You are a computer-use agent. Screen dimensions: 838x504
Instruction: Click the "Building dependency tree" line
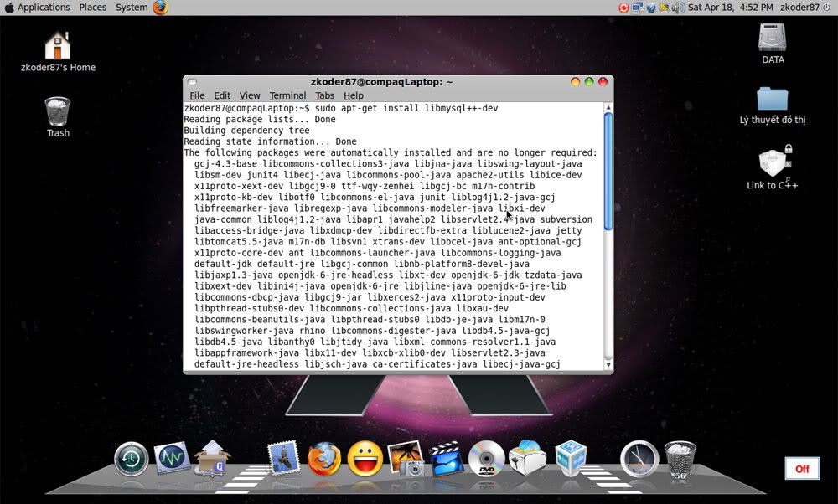[x=246, y=131]
